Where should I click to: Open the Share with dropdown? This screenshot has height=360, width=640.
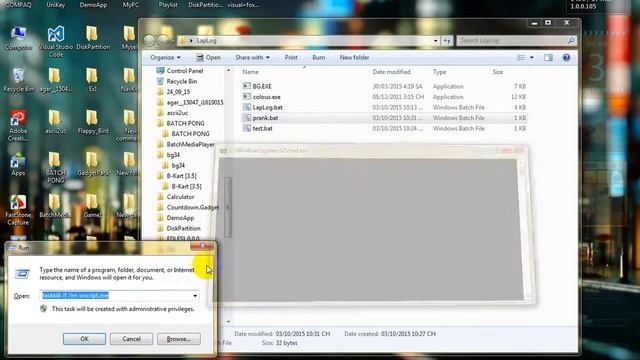pyautogui.click(x=252, y=58)
